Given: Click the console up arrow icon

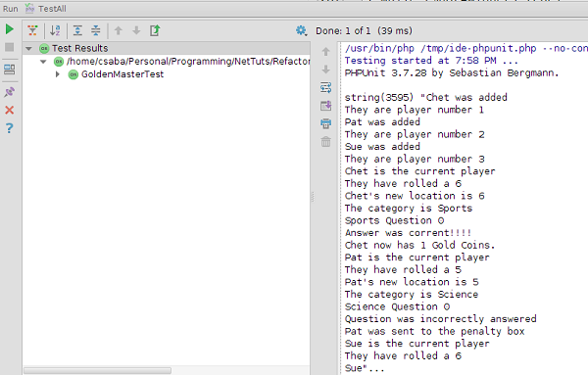Looking at the screenshot, I should (x=326, y=52).
